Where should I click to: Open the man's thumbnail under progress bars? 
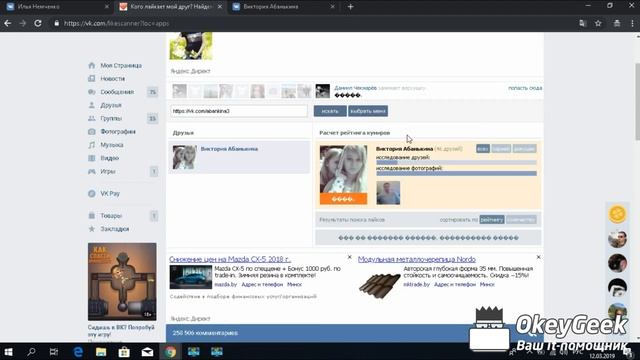(x=388, y=193)
